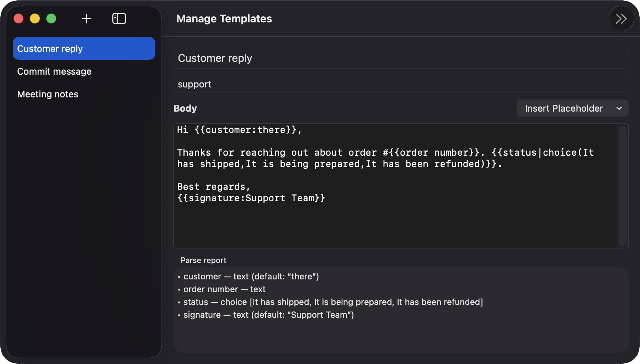
Task: Minimize the window with the yellow button
Action: [x=35, y=18]
